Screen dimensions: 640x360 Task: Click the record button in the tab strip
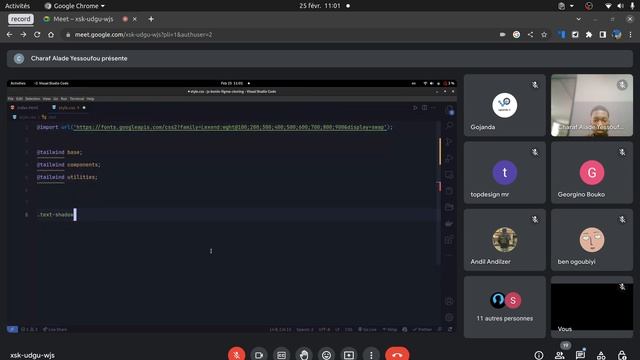click(x=21, y=19)
